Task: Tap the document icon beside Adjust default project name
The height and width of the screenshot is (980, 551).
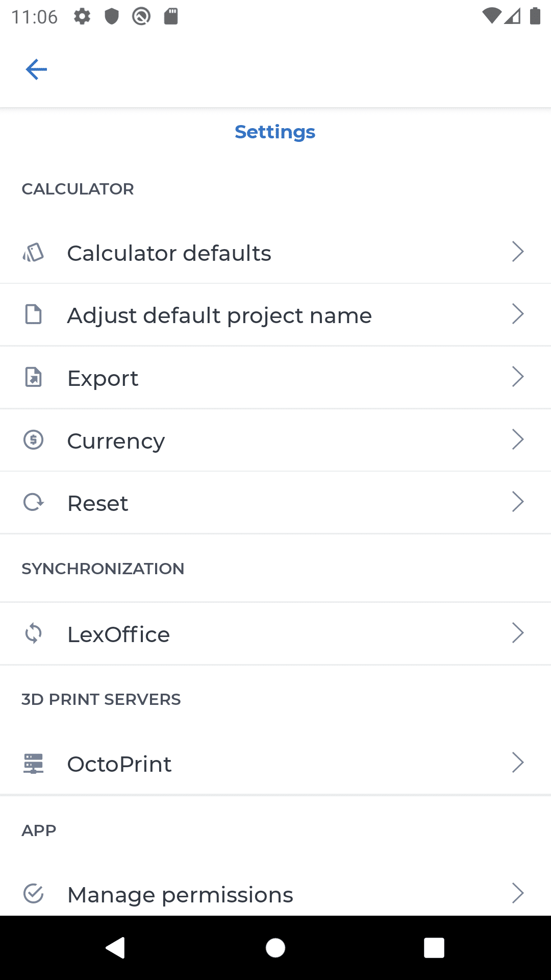Action: (x=33, y=314)
